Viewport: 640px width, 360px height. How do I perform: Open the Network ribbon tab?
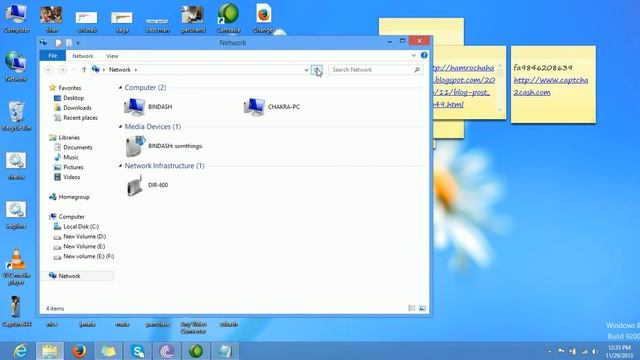(x=82, y=56)
